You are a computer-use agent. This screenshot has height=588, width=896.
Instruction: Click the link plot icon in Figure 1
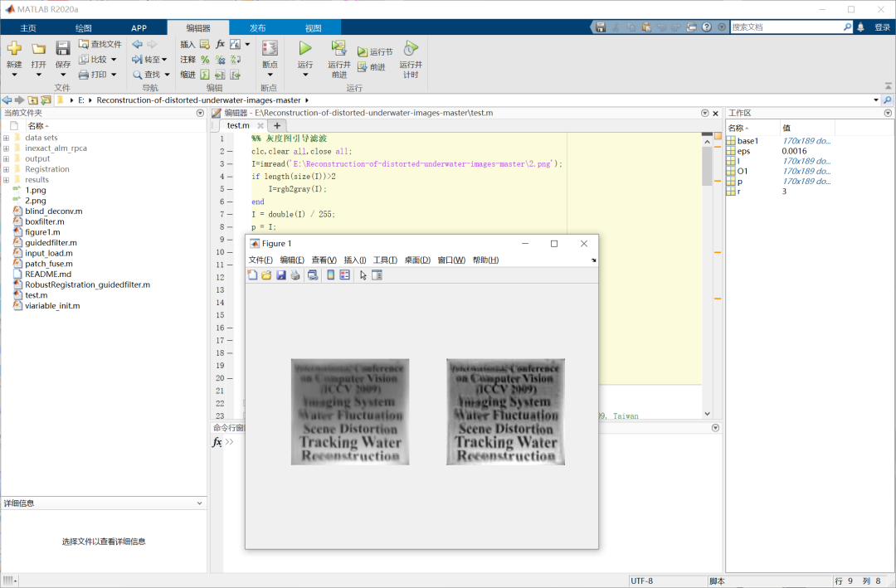coord(313,275)
